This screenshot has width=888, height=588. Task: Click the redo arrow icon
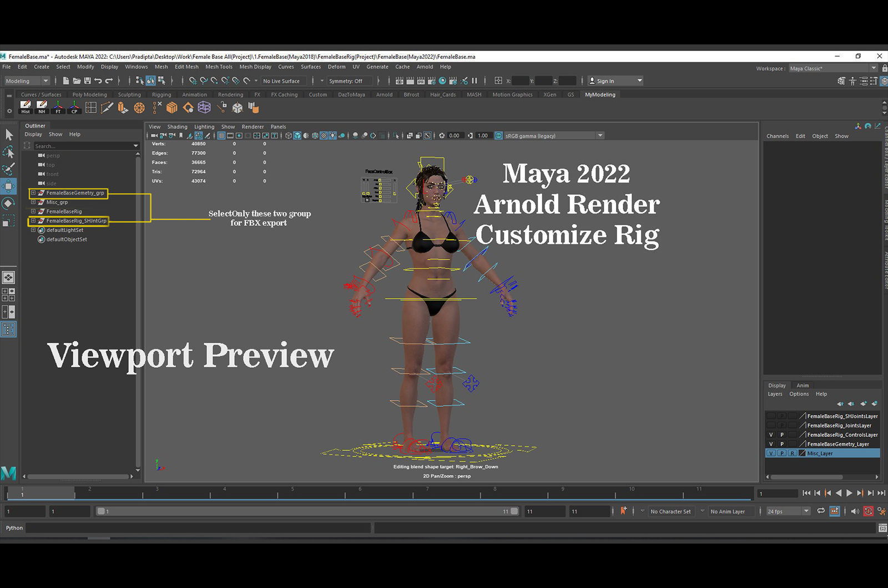point(109,81)
